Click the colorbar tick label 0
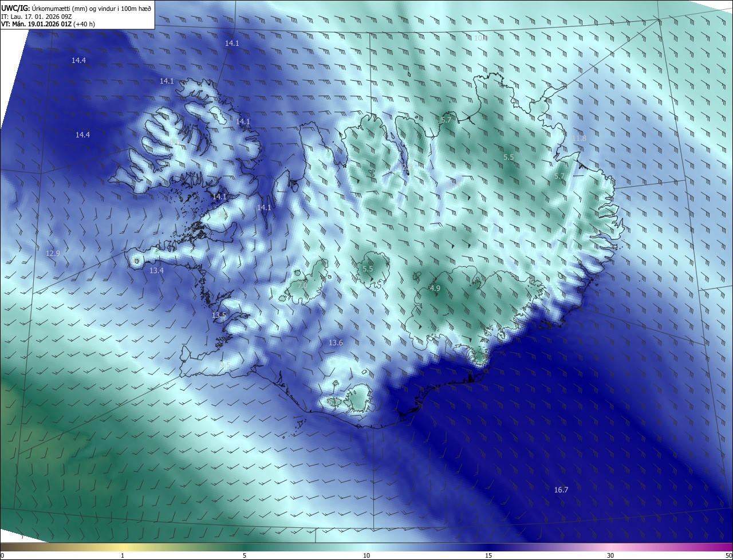The image size is (733, 560). tap(2, 555)
